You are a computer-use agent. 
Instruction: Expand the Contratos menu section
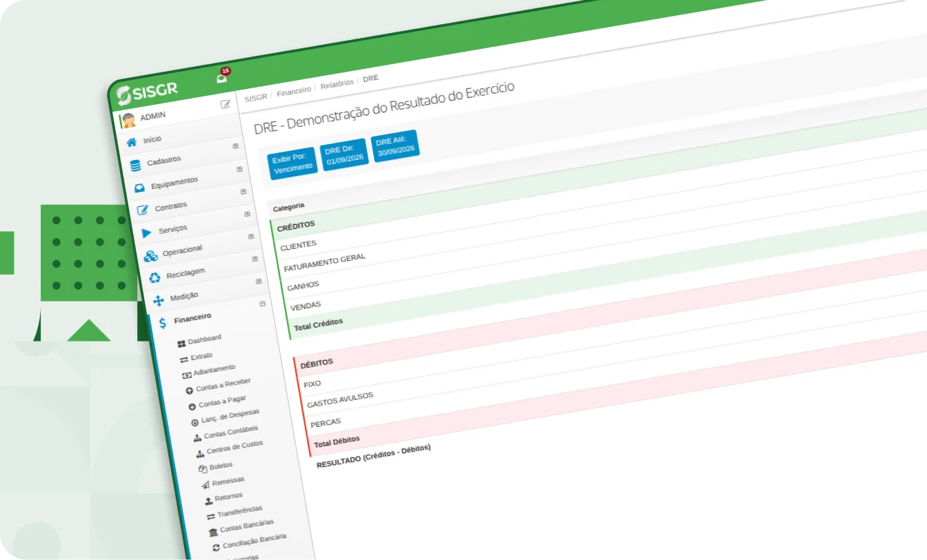[243, 192]
